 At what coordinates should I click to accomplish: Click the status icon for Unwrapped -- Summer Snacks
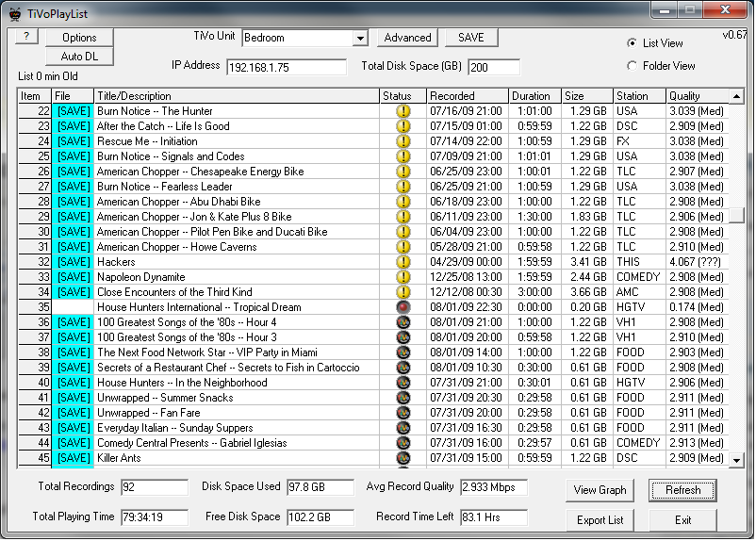[x=403, y=398]
